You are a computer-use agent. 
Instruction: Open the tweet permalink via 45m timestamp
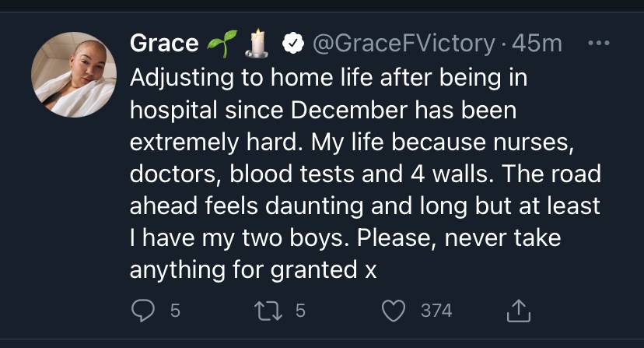point(537,44)
